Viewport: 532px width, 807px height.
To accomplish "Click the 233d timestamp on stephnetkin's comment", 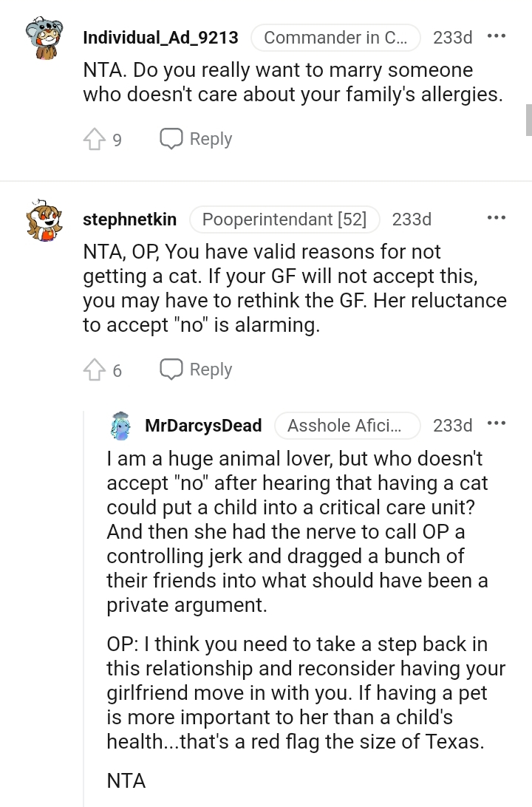I will tap(412, 219).
